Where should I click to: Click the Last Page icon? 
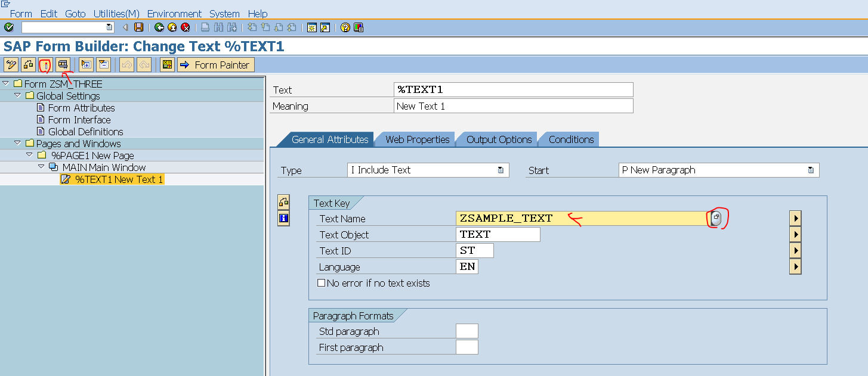292,27
